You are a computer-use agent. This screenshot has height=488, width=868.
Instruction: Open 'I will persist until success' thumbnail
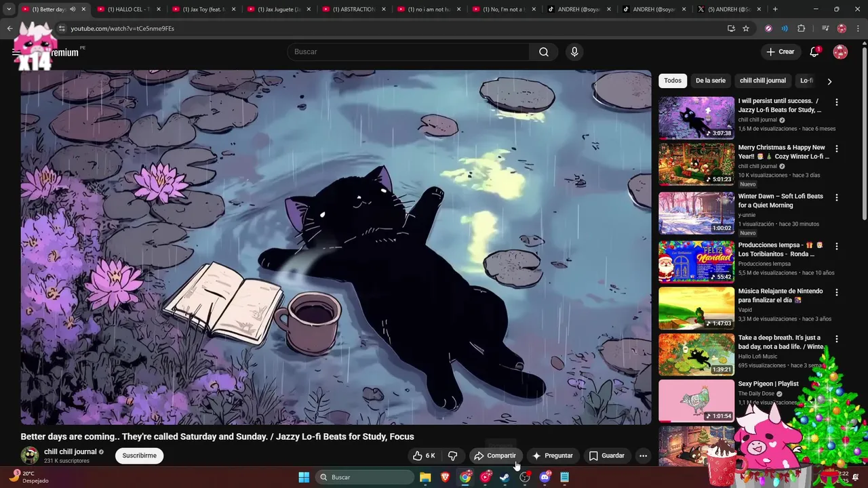[x=696, y=117]
